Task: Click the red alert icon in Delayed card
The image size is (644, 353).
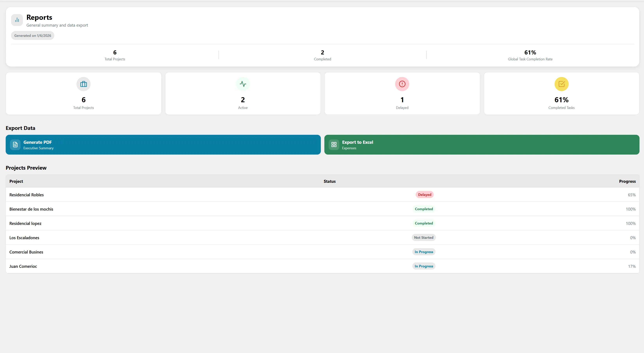Action: 402,84
